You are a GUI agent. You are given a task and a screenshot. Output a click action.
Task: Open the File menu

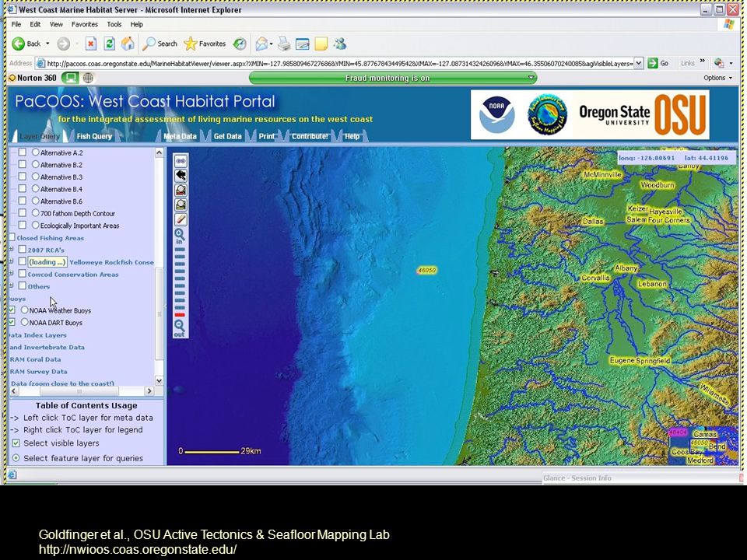pyautogui.click(x=16, y=24)
